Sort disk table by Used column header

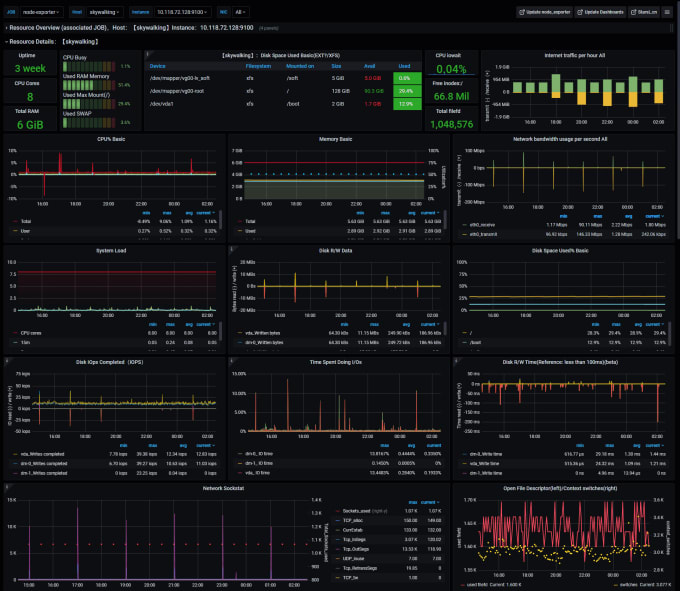point(404,66)
